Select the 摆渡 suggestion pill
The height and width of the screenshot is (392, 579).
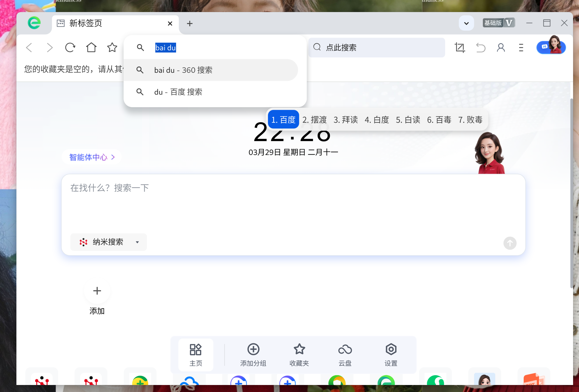point(314,119)
